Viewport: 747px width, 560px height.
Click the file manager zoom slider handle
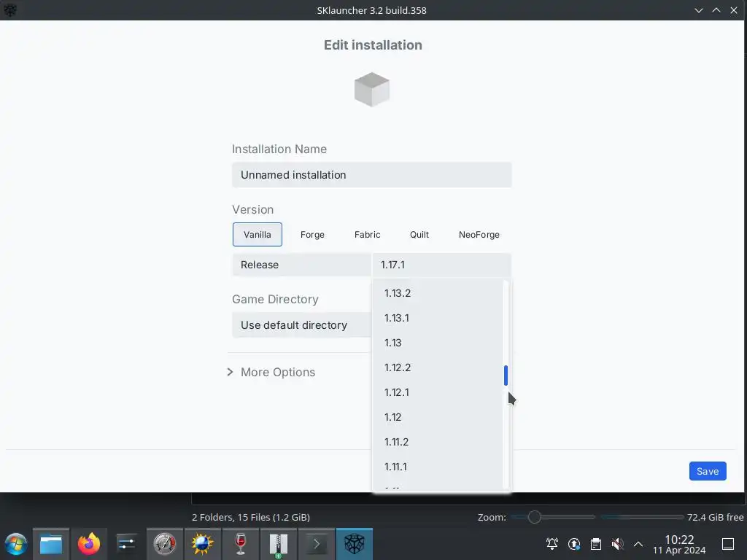click(x=535, y=517)
